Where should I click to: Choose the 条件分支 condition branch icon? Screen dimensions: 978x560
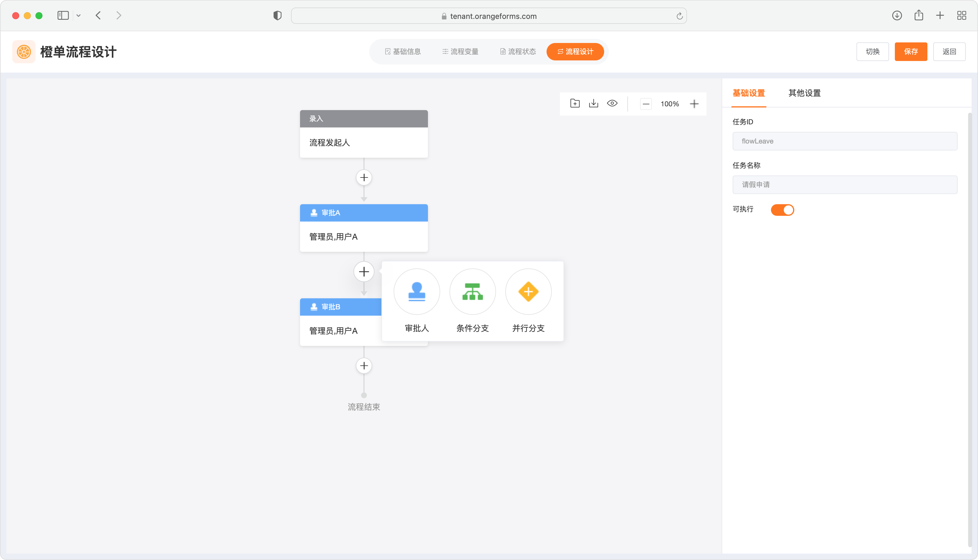pos(472,292)
